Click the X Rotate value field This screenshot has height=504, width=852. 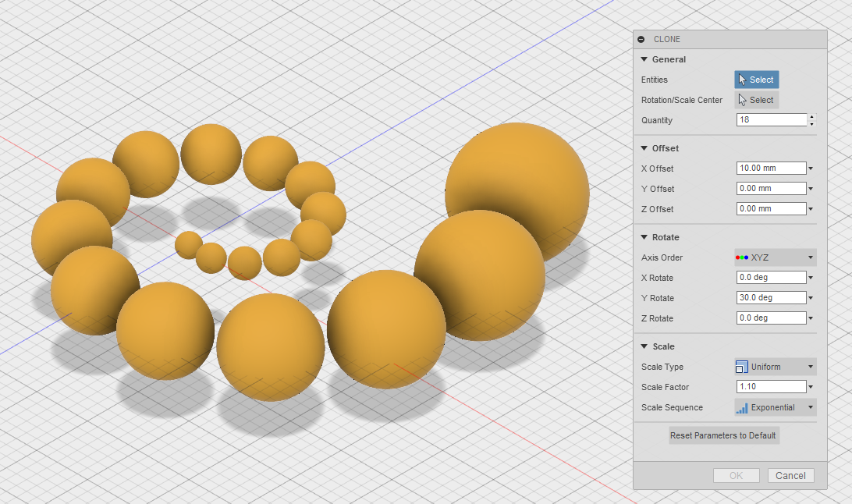[x=771, y=278]
